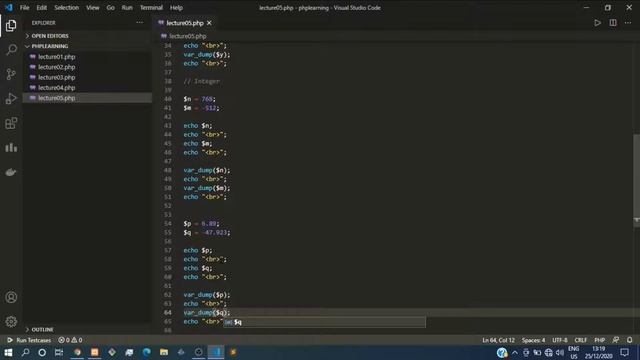Open the Edit menu
The height and width of the screenshot is (360, 640).
(x=42, y=7)
